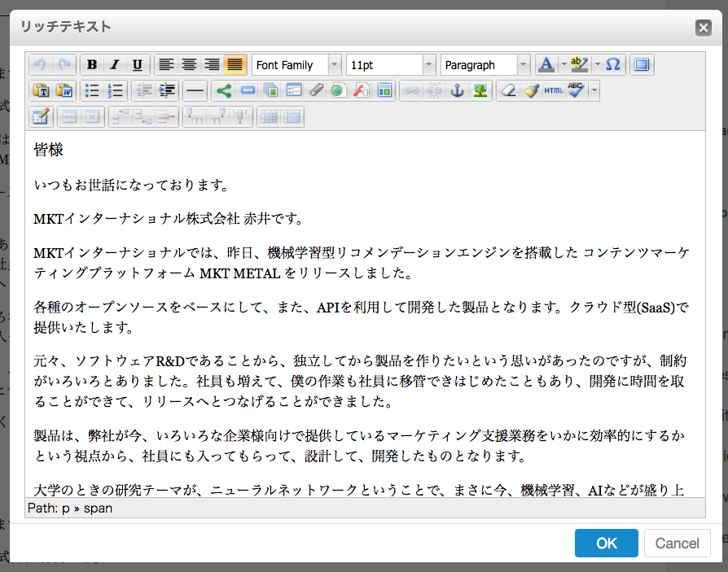Click the table row properties icon
Screen dimensions: 728x572
point(70,116)
